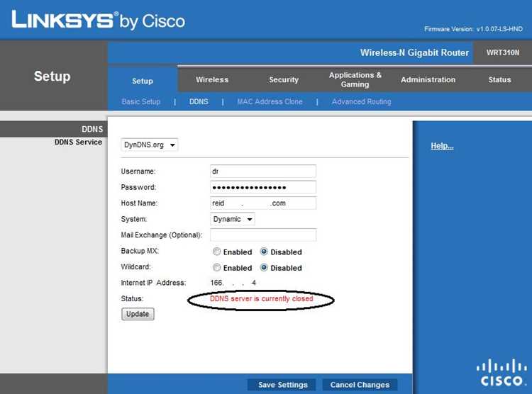Enable the Wildcard option
The image size is (532, 394).
pyautogui.click(x=216, y=268)
